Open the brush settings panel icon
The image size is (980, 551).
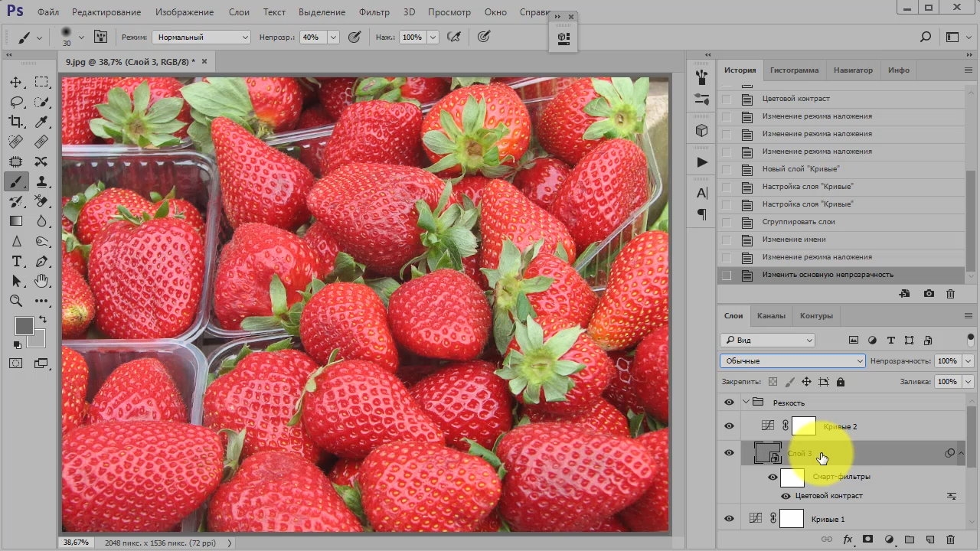100,37
